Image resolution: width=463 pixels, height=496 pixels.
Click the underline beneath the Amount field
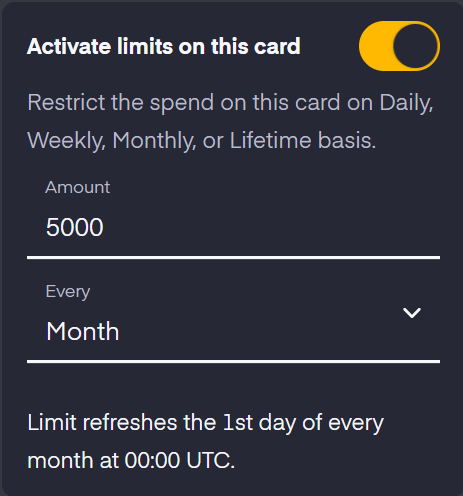click(233, 257)
